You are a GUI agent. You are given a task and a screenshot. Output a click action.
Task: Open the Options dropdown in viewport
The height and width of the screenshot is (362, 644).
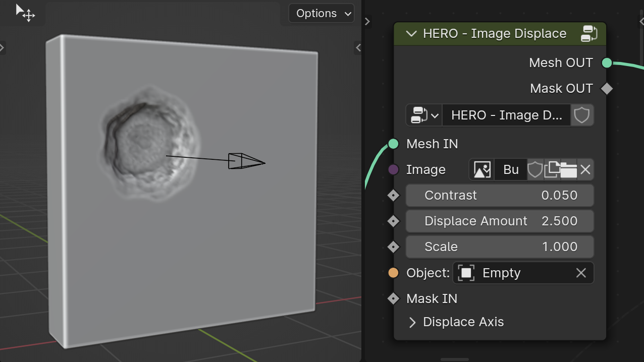[321, 14]
